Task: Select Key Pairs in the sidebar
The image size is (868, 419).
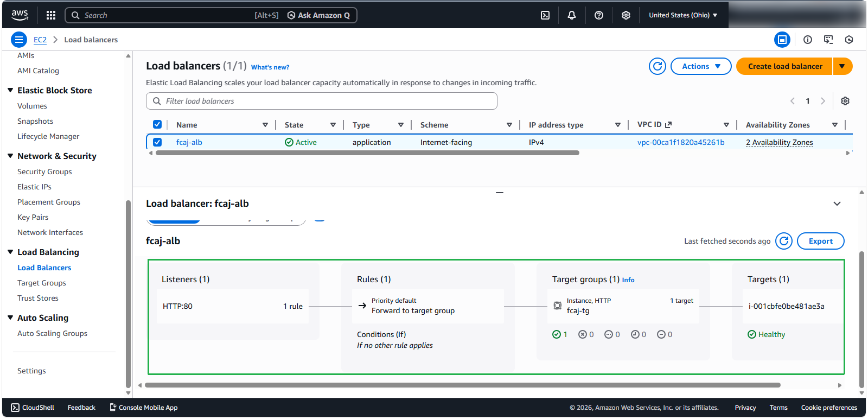Action: pos(33,217)
